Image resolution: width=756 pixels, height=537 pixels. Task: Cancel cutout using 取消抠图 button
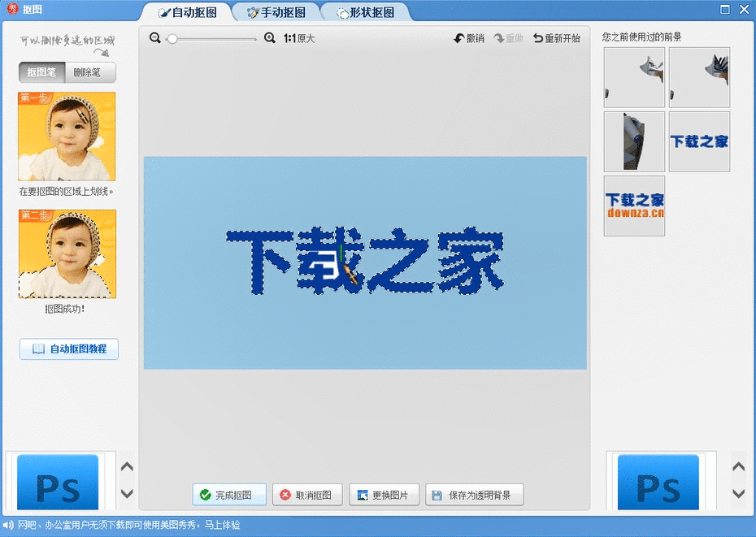click(x=307, y=494)
